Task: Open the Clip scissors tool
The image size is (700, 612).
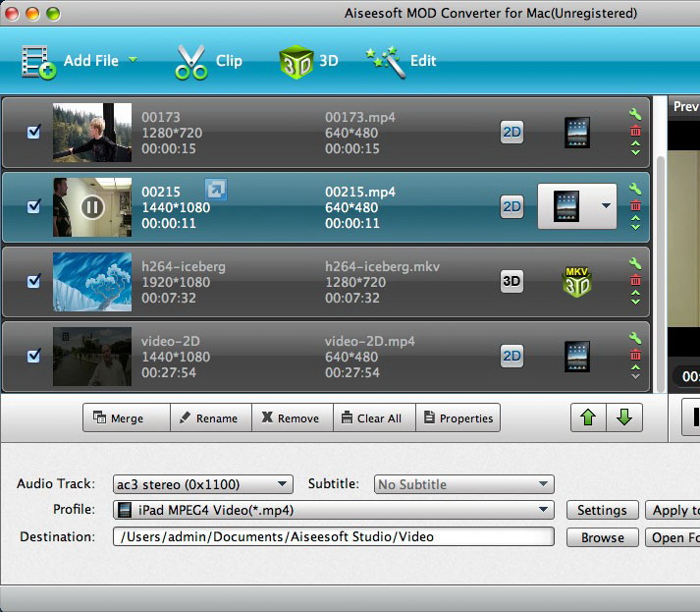Action: click(x=191, y=62)
